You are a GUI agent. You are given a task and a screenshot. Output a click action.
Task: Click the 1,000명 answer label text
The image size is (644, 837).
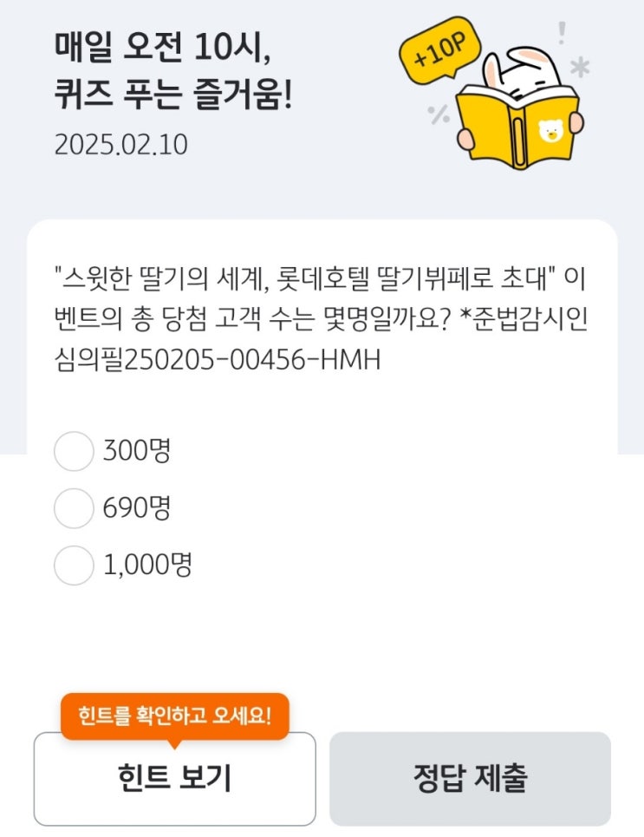(x=147, y=566)
